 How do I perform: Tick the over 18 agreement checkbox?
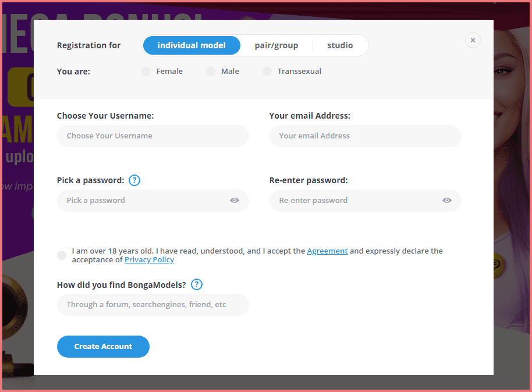pyautogui.click(x=62, y=255)
